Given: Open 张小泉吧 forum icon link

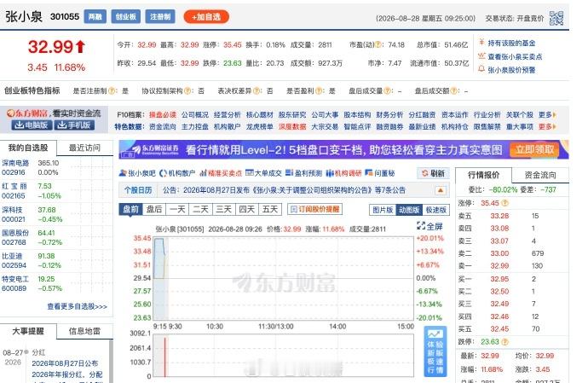Looking at the screenshot, I should 137,173.
